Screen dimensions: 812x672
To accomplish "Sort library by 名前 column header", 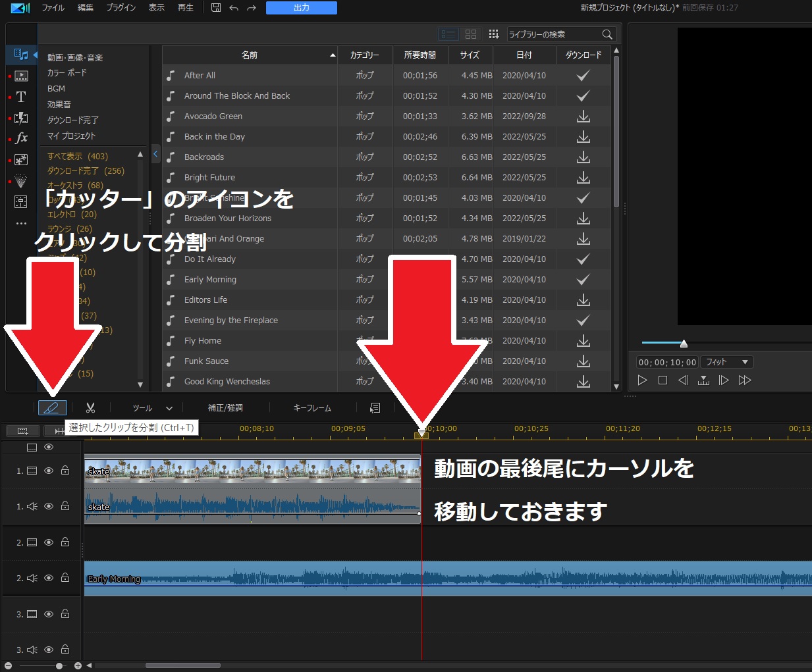I will (250, 55).
